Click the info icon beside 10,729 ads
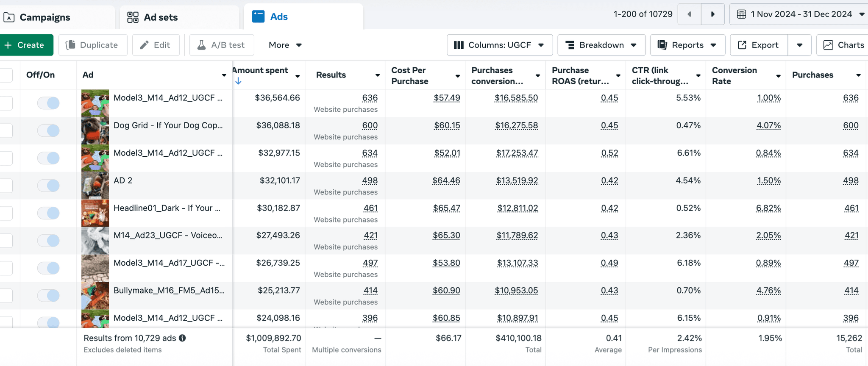The image size is (868, 366). 182,338
